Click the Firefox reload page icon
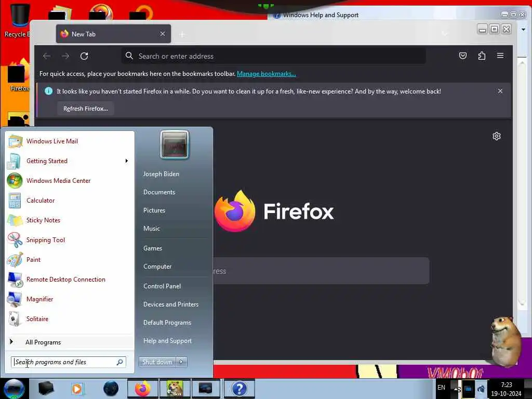The height and width of the screenshot is (399, 532). pyautogui.click(x=84, y=56)
